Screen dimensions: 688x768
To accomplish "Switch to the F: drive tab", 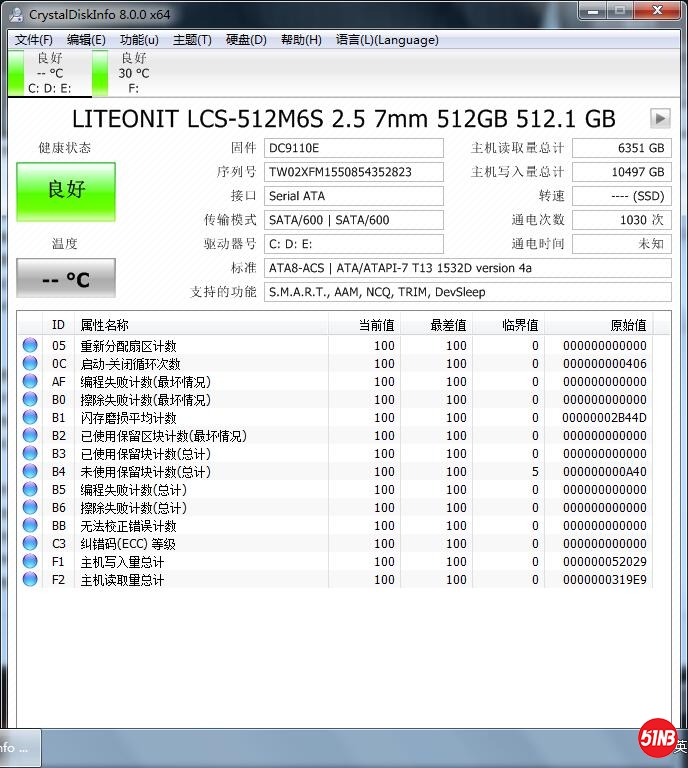I will pos(133,73).
